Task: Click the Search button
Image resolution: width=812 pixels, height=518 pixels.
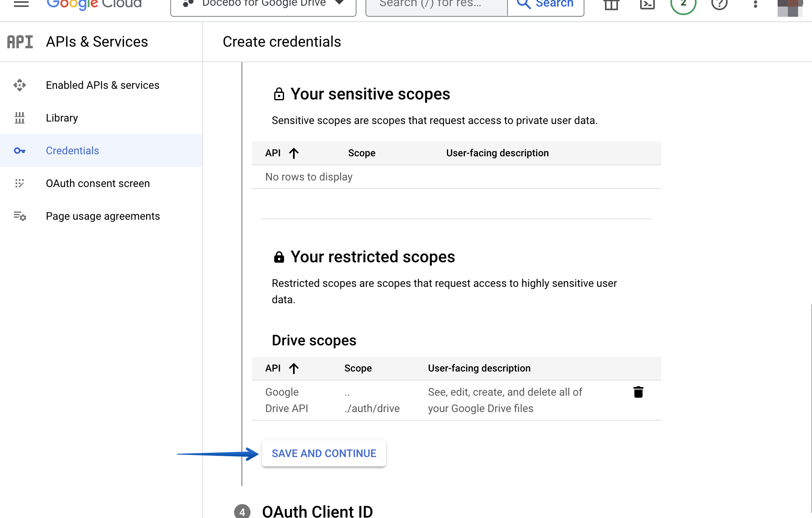Action: coord(546,3)
